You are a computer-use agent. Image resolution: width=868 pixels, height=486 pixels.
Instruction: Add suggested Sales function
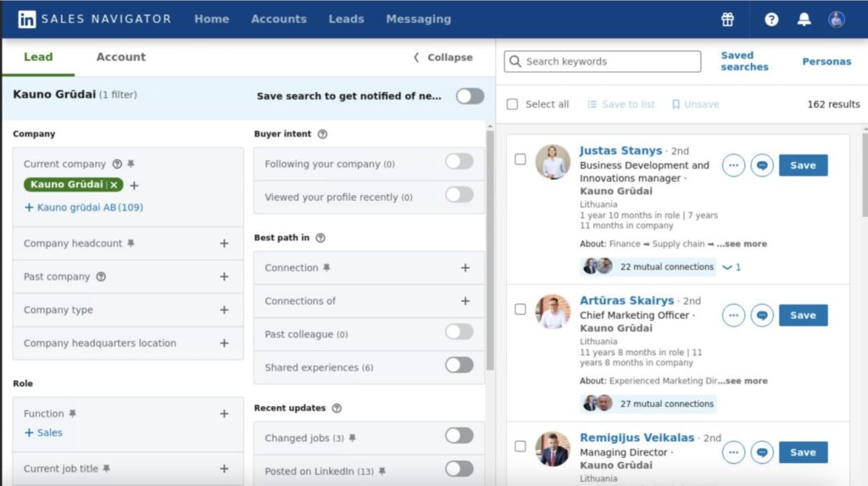[43, 433]
